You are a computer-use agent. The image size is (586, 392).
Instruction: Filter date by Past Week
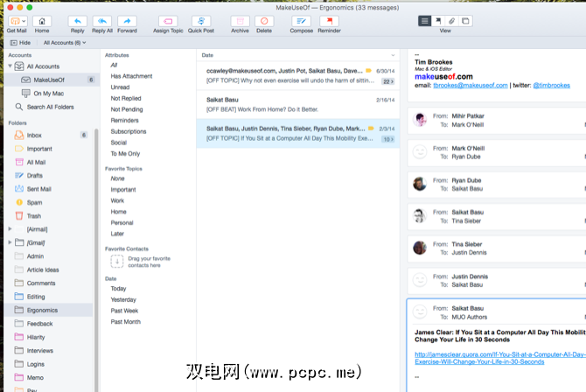click(124, 311)
